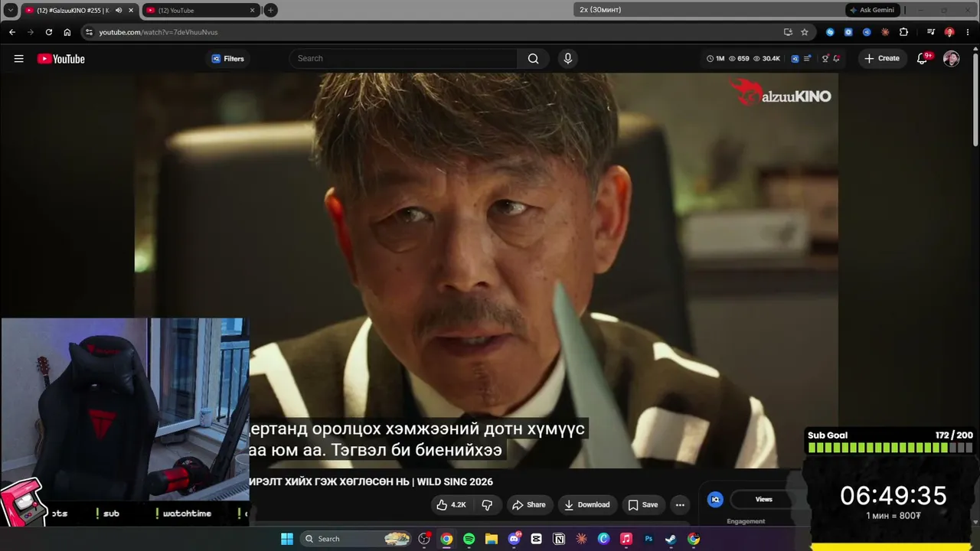Close the second YouTube tab

[x=253, y=10]
